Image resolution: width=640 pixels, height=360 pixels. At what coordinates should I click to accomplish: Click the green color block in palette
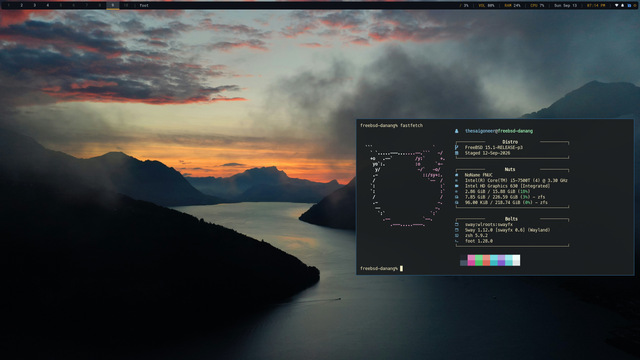[479, 260]
